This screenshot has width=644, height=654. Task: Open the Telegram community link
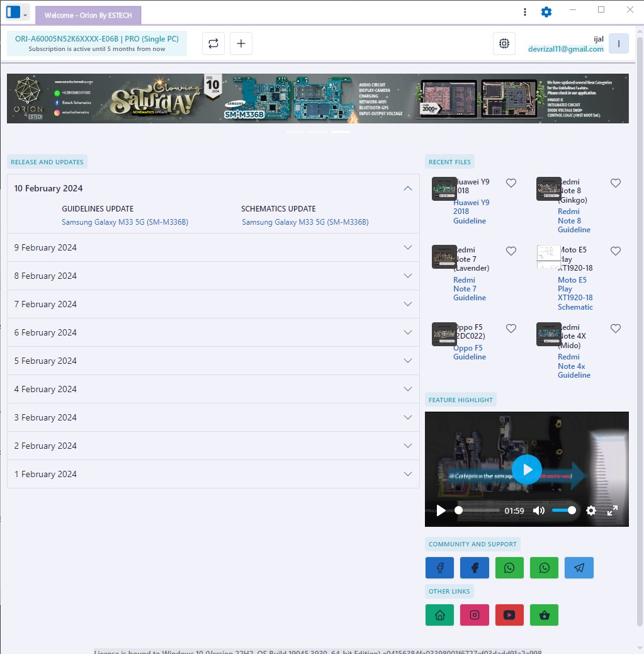pyautogui.click(x=579, y=568)
